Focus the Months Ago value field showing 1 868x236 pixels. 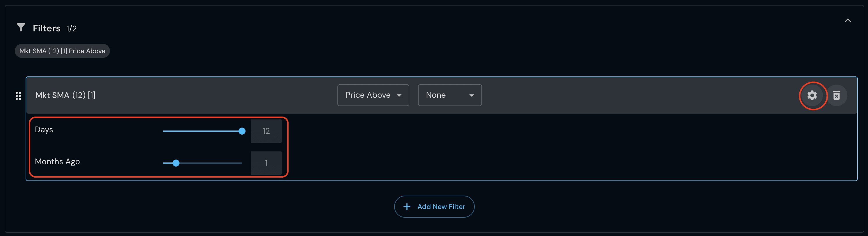(x=266, y=163)
